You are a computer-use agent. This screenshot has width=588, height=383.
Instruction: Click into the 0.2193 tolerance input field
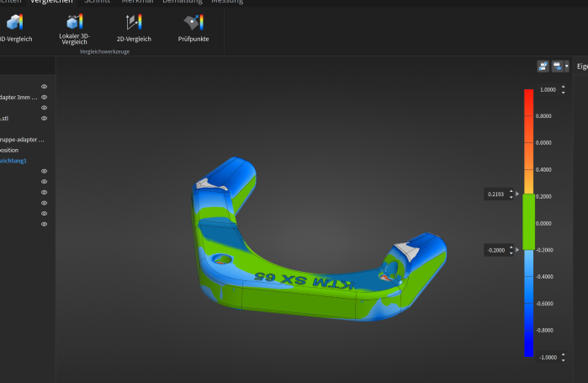click(495, 194)
